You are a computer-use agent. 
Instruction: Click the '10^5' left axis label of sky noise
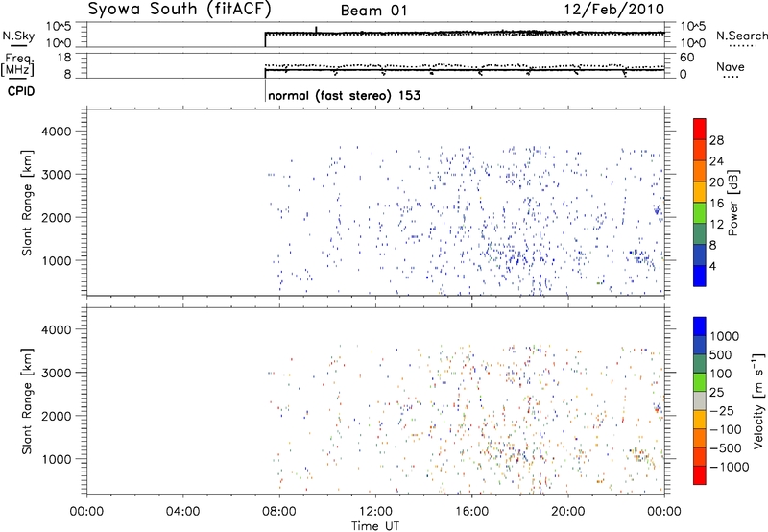(59, 26)
